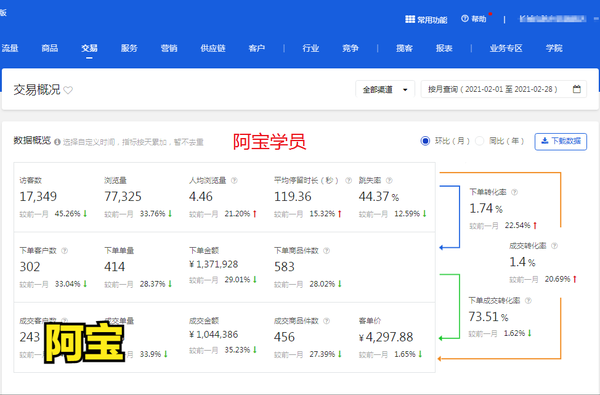Switch to the 竞争 tab

click(x=350, y=48)
